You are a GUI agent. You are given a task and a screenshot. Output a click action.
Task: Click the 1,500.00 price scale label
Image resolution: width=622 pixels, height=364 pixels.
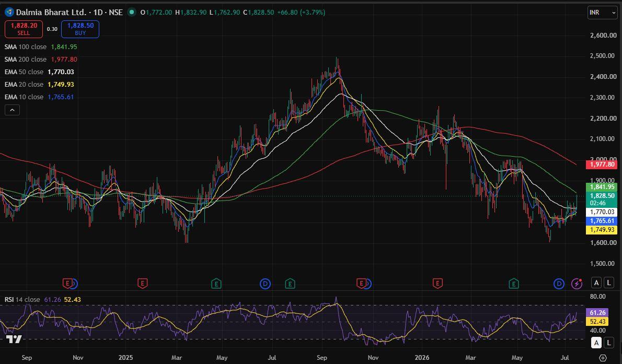coord(603,264)
